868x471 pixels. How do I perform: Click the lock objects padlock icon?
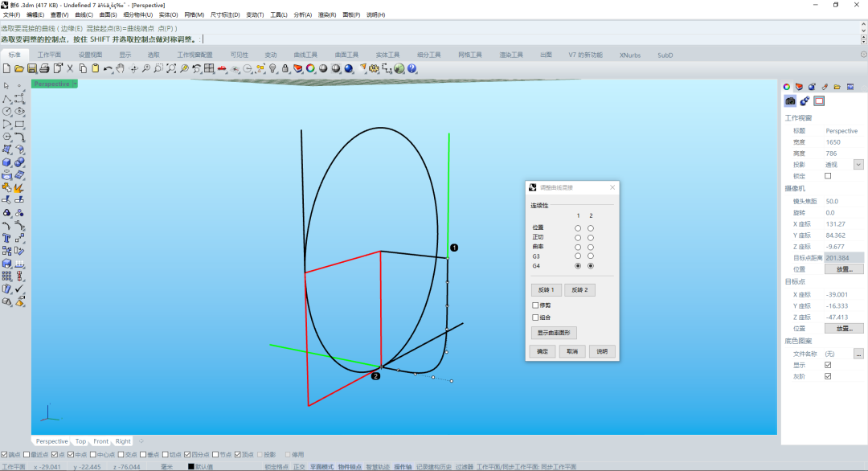(285, 68)
